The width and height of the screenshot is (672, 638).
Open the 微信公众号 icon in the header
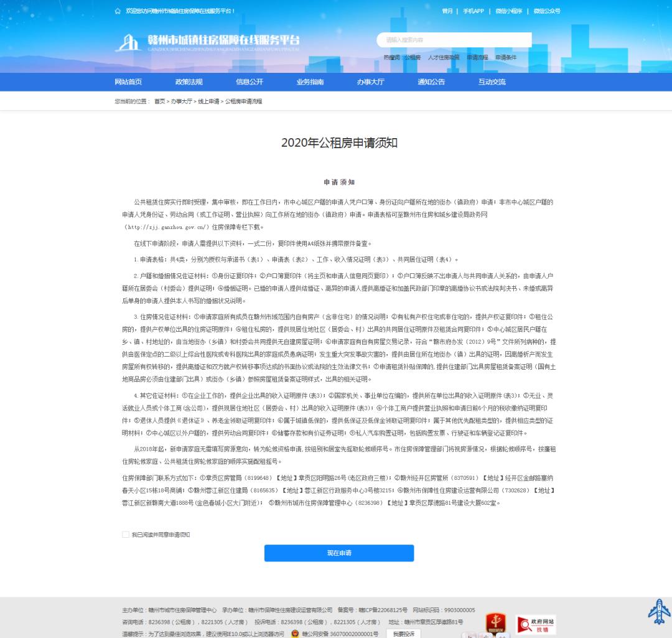(x=547, y=11)
